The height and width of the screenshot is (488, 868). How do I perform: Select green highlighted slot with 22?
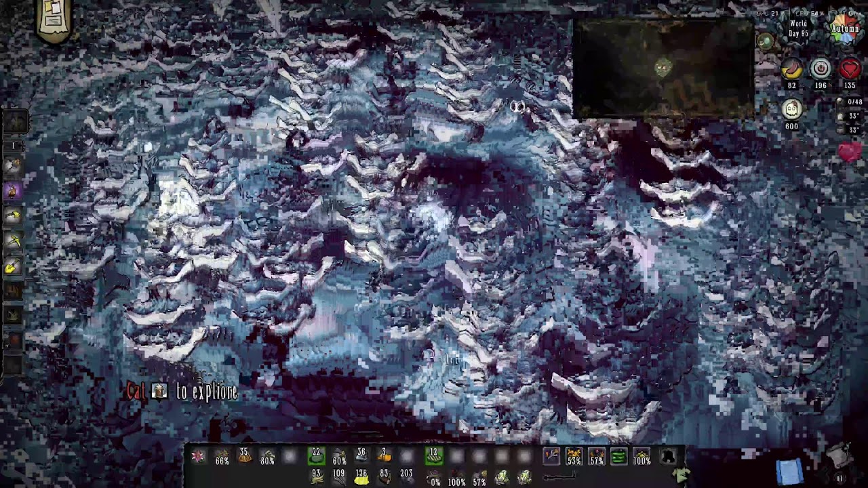point(315,457)
